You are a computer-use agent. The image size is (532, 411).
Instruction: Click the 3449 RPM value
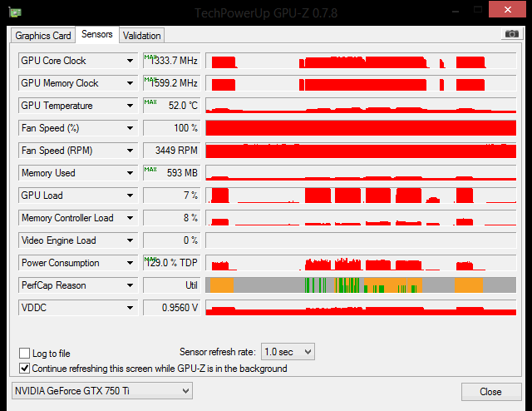pyautogui.click(x=172, y=151)
